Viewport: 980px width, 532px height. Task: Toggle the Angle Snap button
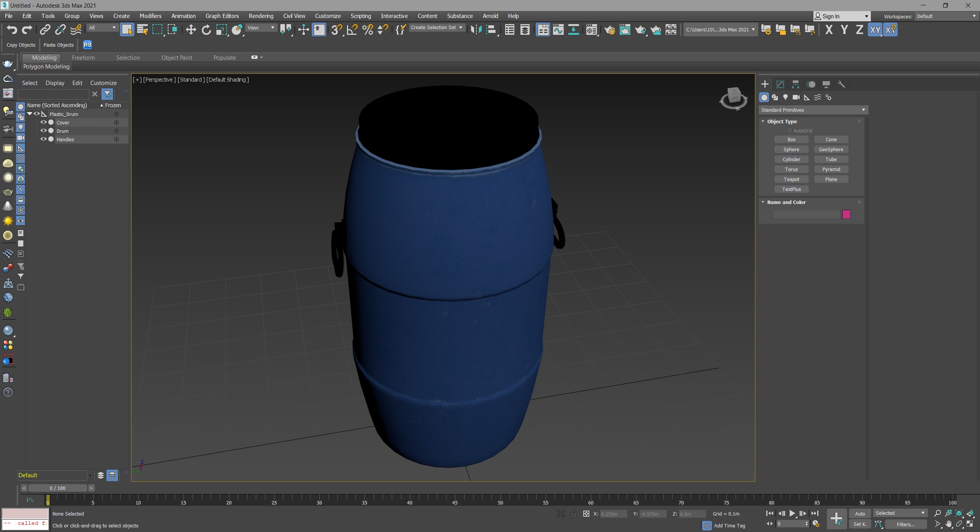352,30
